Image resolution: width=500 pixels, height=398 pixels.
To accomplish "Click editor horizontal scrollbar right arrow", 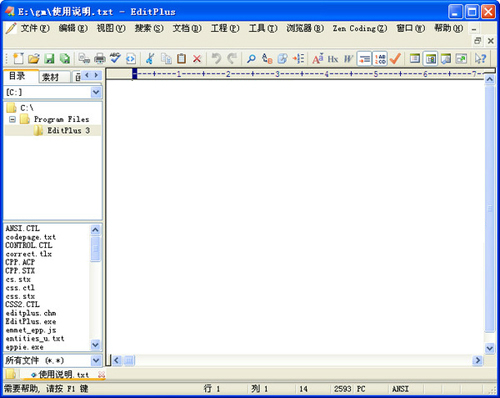I will [478, 360].
